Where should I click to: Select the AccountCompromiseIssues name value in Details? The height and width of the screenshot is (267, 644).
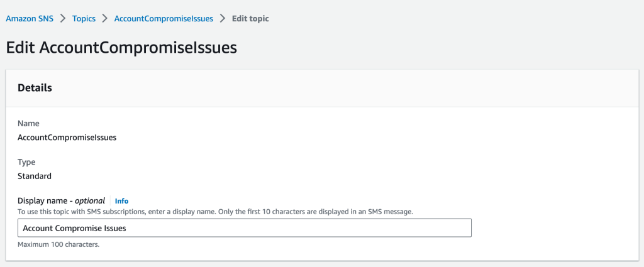coord(67,138)
